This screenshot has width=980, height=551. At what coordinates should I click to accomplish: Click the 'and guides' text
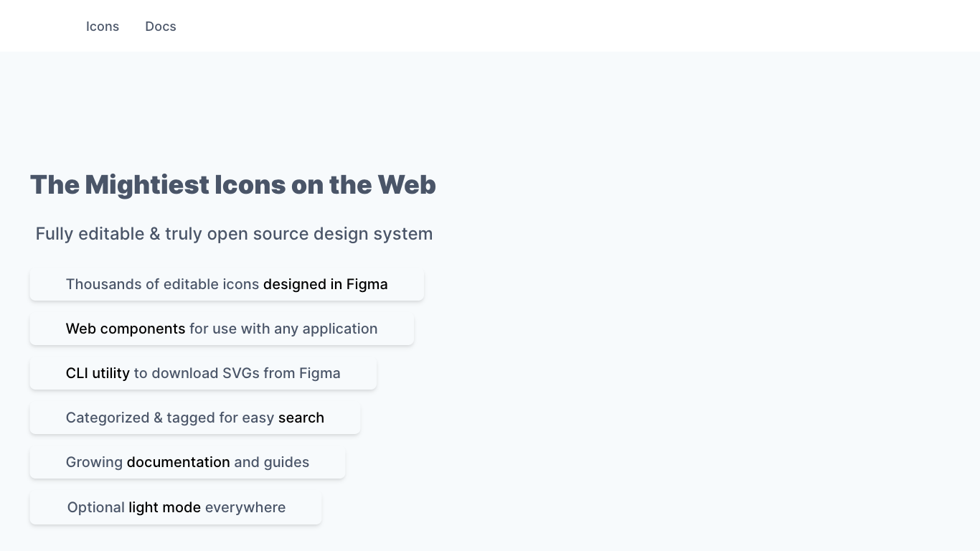pos(272,462)
